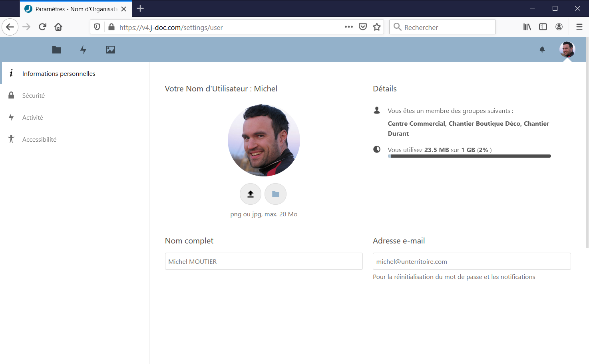This screenshot has height=364, width=589.
Task: Toggle browser sidebar view
Action: point(543,27)
